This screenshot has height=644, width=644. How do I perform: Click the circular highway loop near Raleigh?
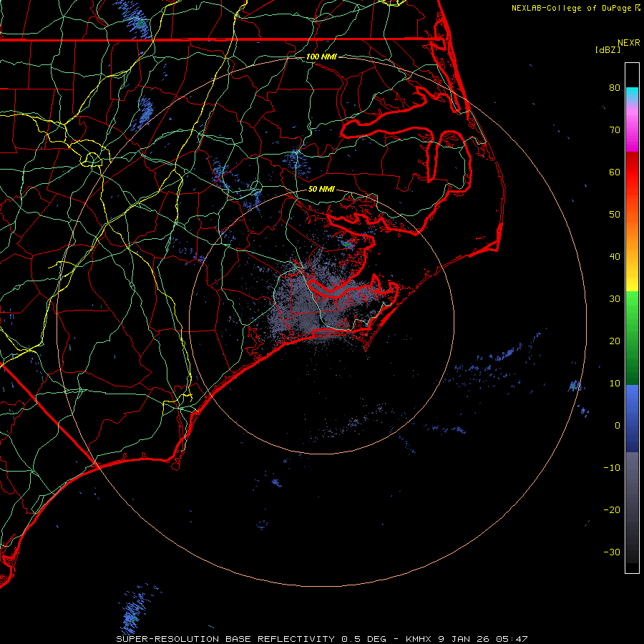[92, 159]
